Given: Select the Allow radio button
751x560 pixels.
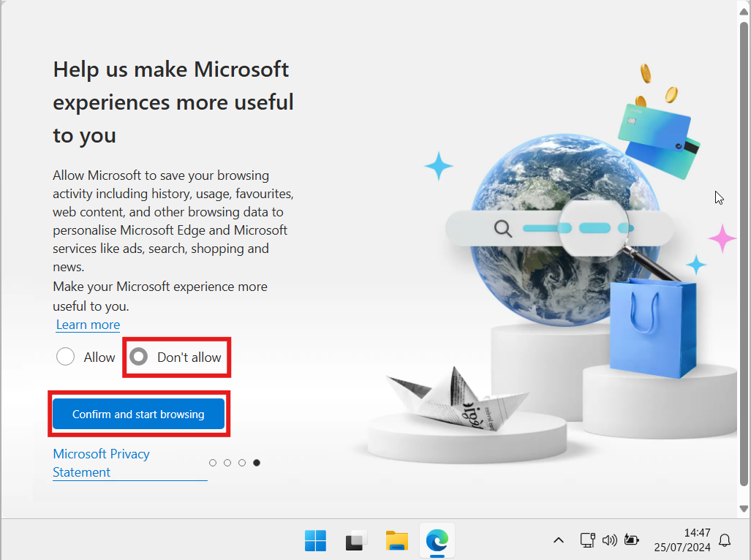Looking at the screenshot, I should 65,357.
